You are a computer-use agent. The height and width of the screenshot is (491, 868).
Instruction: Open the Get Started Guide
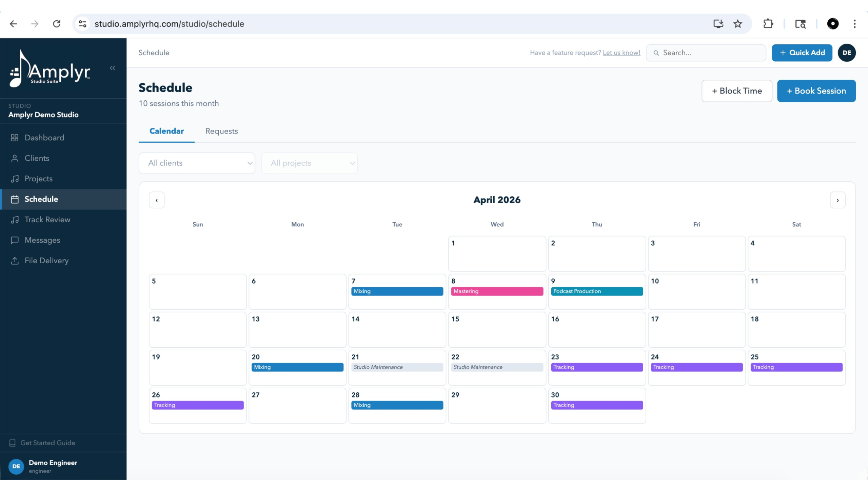[47, 443]
